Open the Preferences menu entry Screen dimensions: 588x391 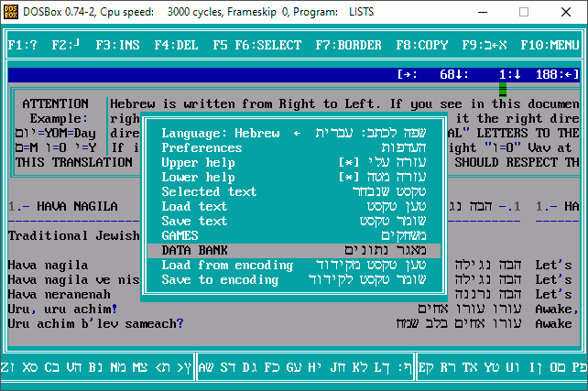pyautogui.click(x=294, y=147)
